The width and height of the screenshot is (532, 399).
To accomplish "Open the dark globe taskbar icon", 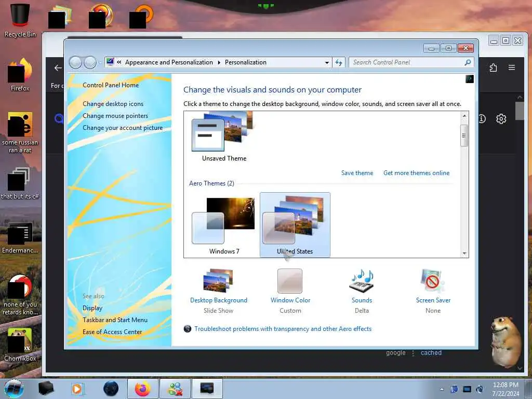I will (111, 389).
